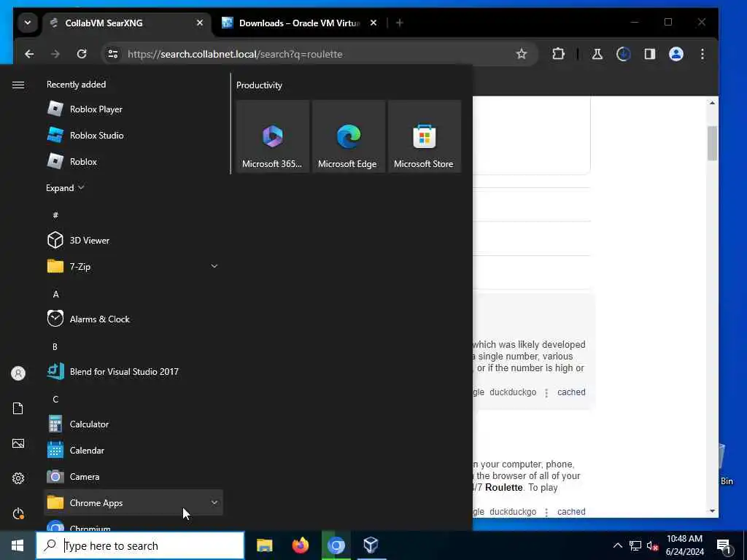
Task: View site information icon in address bar
Action: pos(113,54)
